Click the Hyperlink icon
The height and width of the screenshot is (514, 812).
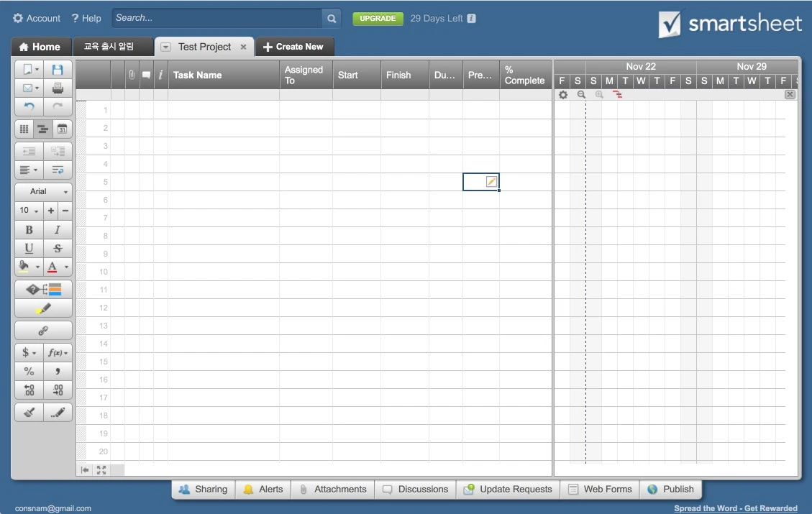pyautogui.click(x=42, y=330)
